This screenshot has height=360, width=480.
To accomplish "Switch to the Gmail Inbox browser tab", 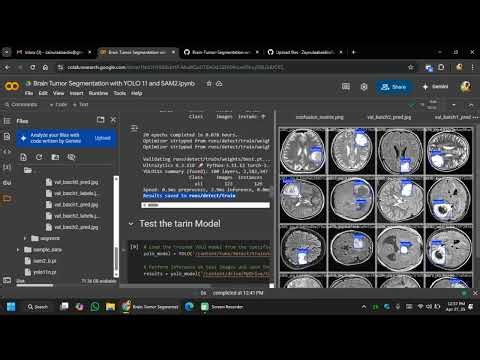I will (53, 52).
